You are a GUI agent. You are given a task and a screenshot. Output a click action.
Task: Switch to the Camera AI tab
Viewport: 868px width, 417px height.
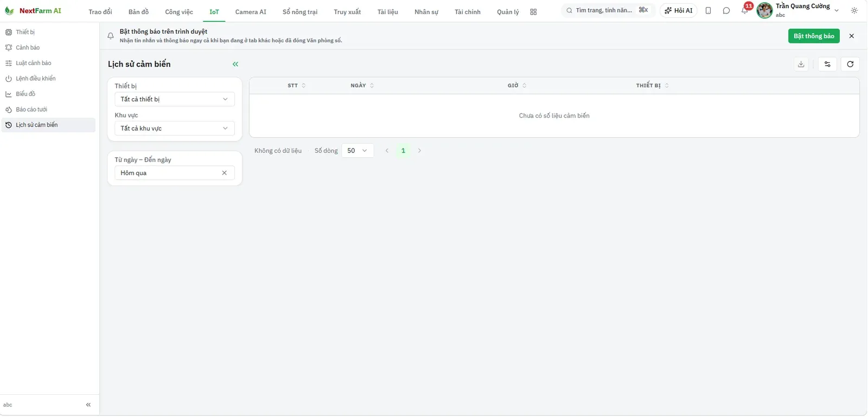point(251,12)
